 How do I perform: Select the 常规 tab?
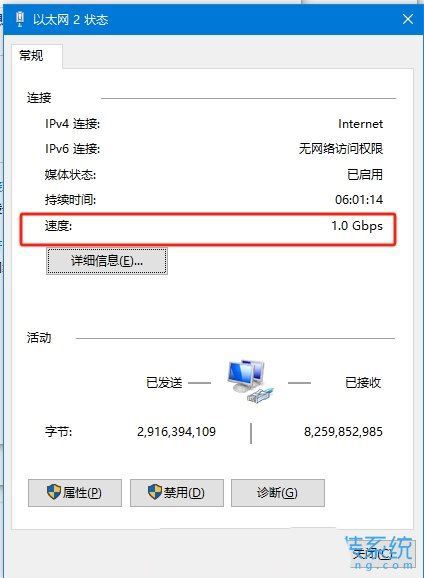37,56
